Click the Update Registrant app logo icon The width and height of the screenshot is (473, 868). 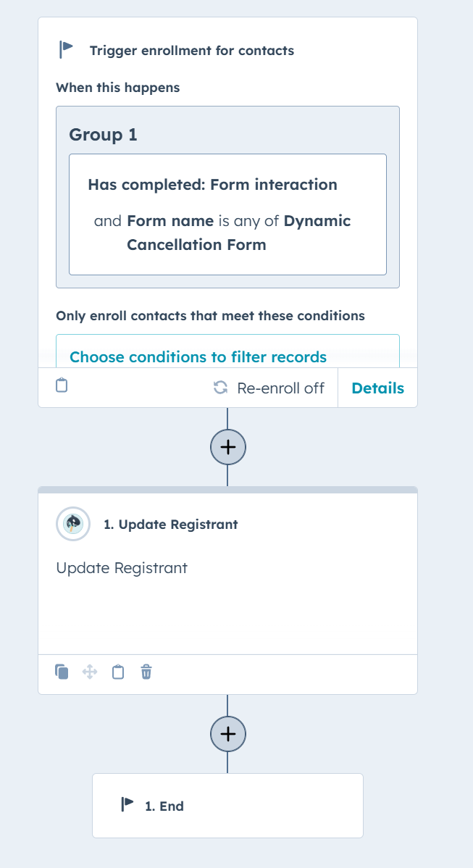73,524
